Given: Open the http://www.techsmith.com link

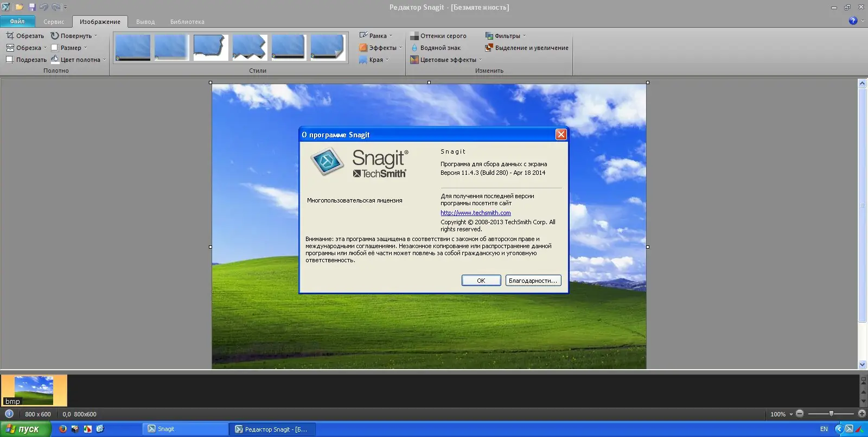Looking at the screenshot, I should tap(476, 213).
